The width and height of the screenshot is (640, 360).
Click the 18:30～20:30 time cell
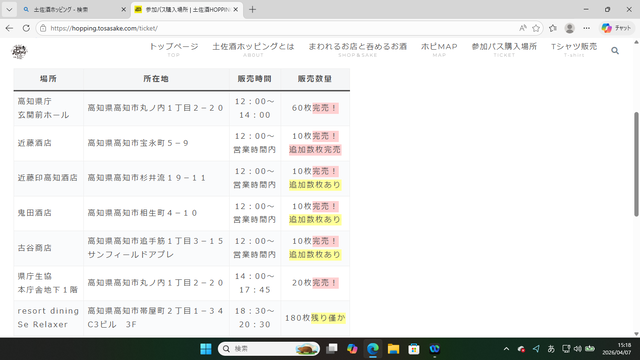(x=255, y=318)
